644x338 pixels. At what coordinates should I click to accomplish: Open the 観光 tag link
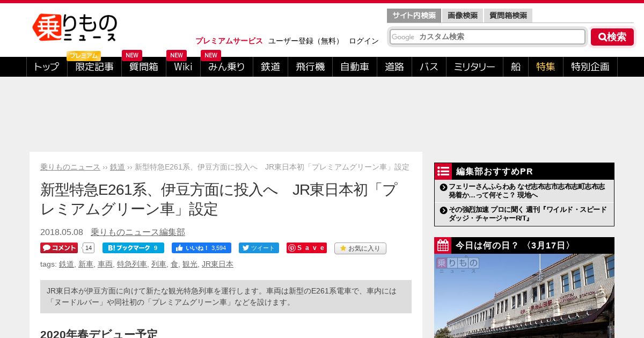[x=190, y=264]
